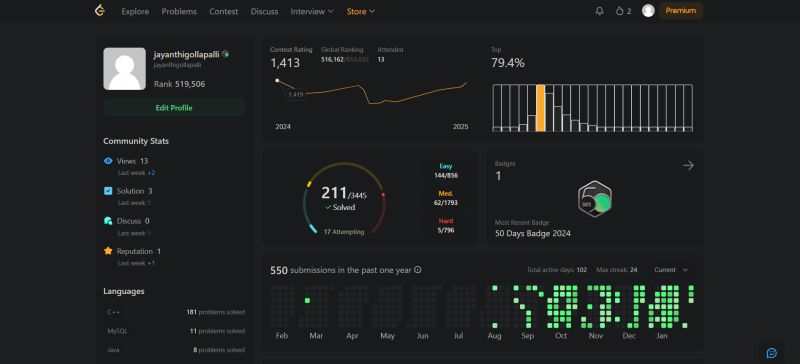
Task: Open the Contest menu item
Action: pos(223,11)
